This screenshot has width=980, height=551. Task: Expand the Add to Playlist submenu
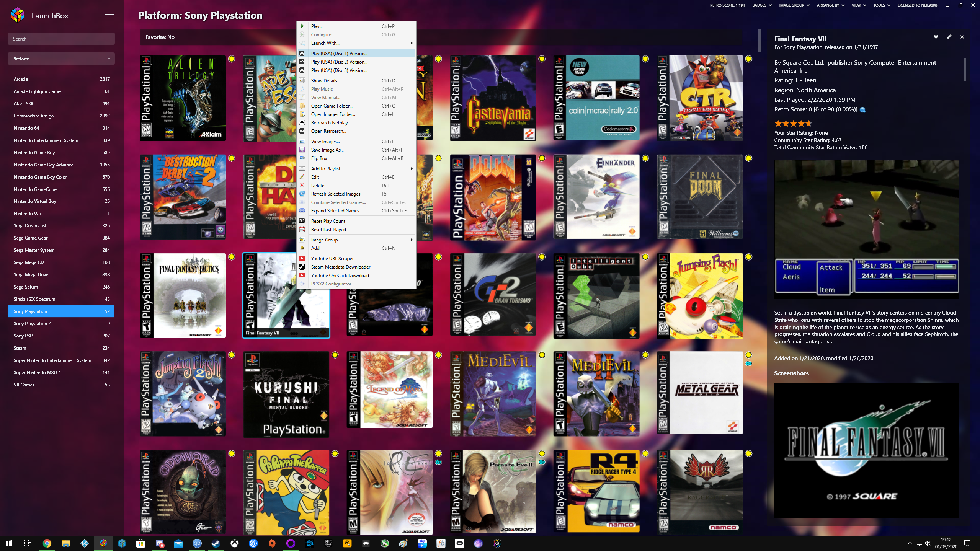click(356, 169)
